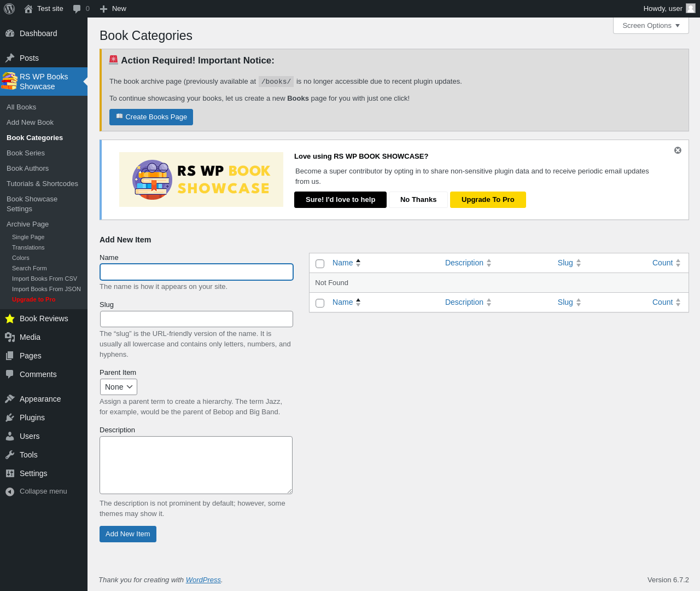Open Book Series in the submenu

tap(26, 153)
